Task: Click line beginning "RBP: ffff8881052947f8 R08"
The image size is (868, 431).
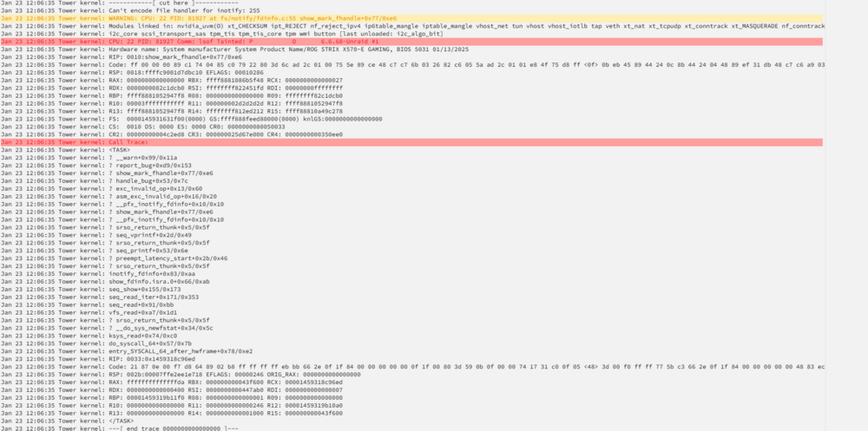Action: pyautogui.click(x=172, y=95)
